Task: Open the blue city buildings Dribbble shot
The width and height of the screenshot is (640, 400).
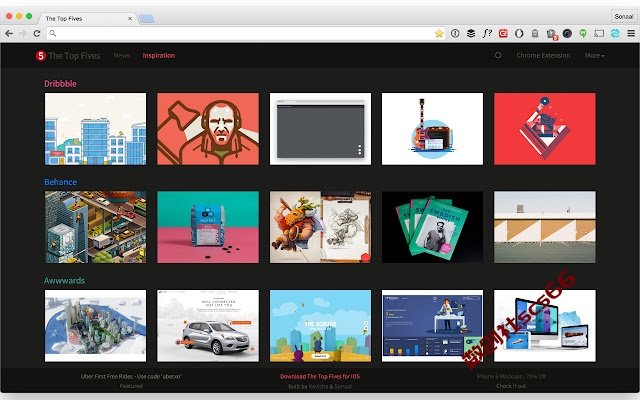Action: pos(96,129)
